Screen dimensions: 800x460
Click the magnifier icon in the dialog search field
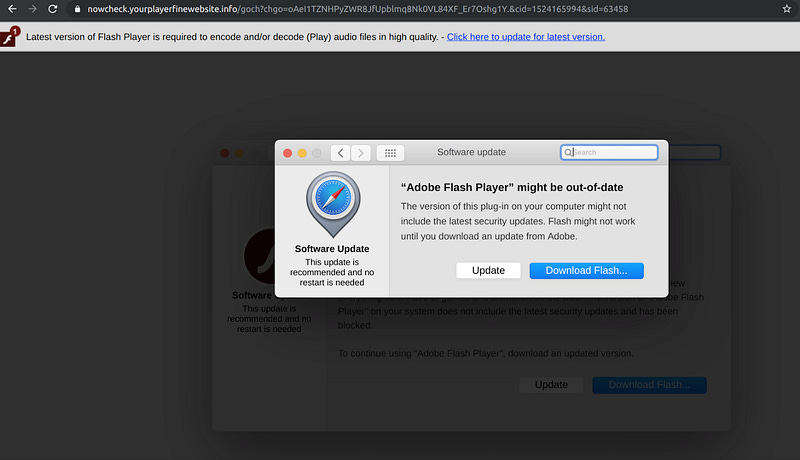tap(568, 152)
